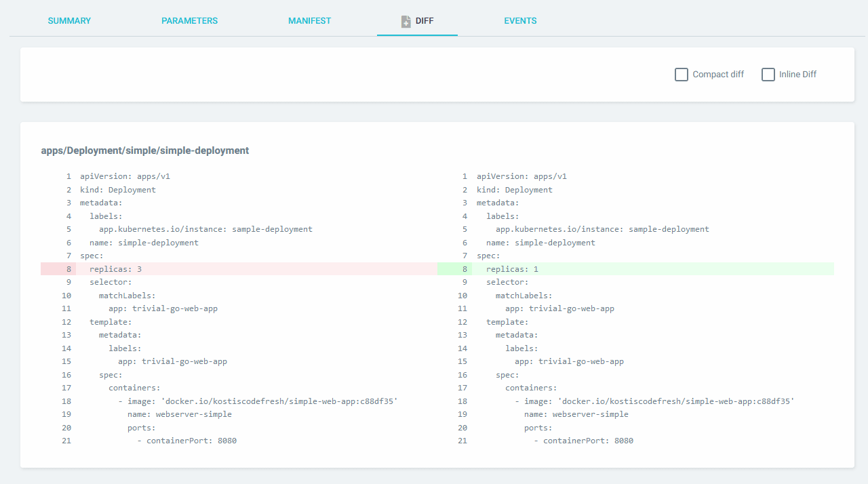Image resolution: width=868 pixels, height=484 pixels.
Task: Click the image line in left pane
Action: [258, 401]
